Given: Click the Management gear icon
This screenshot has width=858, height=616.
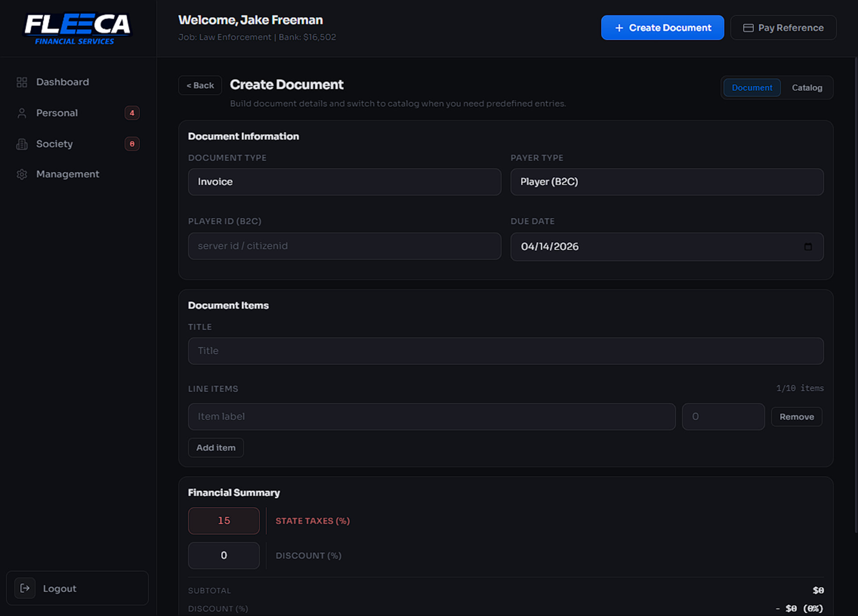Looking at the screenshot, I should click(21, 174).
